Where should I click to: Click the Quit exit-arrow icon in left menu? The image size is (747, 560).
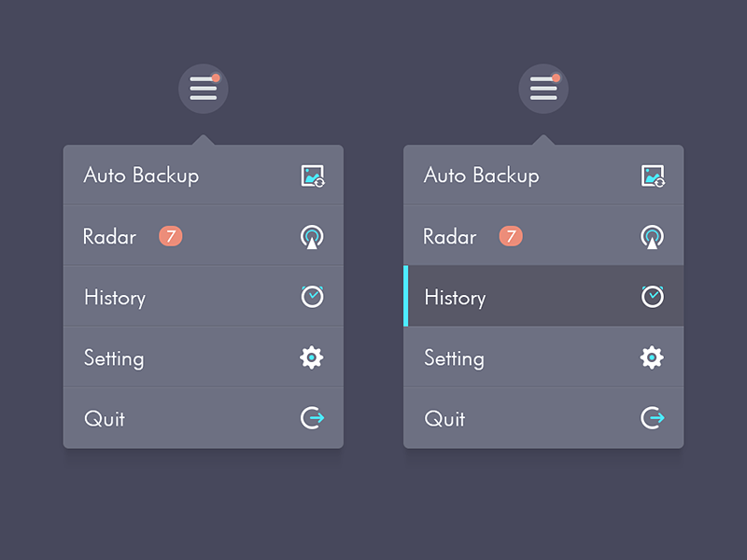click(313, 418)
